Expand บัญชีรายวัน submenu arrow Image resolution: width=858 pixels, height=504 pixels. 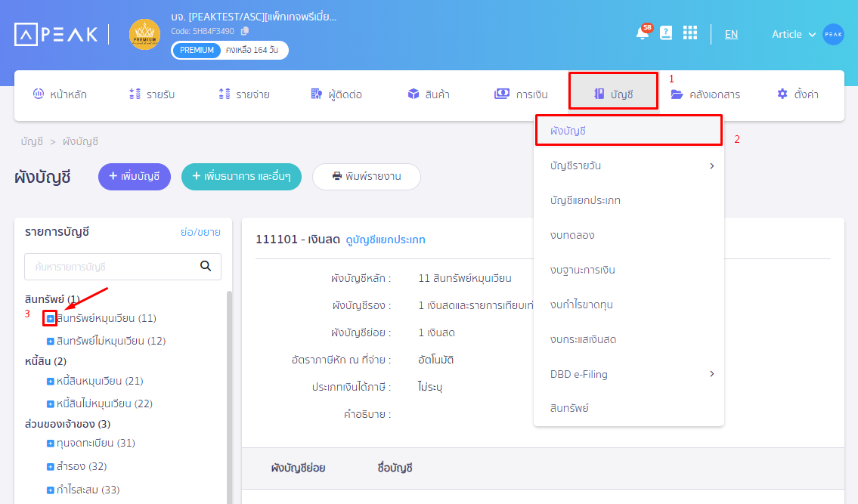point(711,165)
